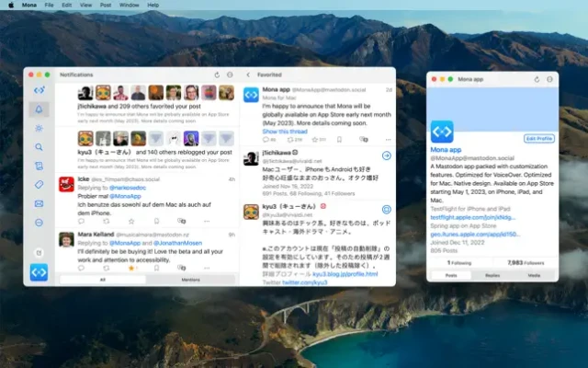588x368 pixels.
Task: Click the Mona account avatar at sidebar bottom
Action: coord(39,272)
